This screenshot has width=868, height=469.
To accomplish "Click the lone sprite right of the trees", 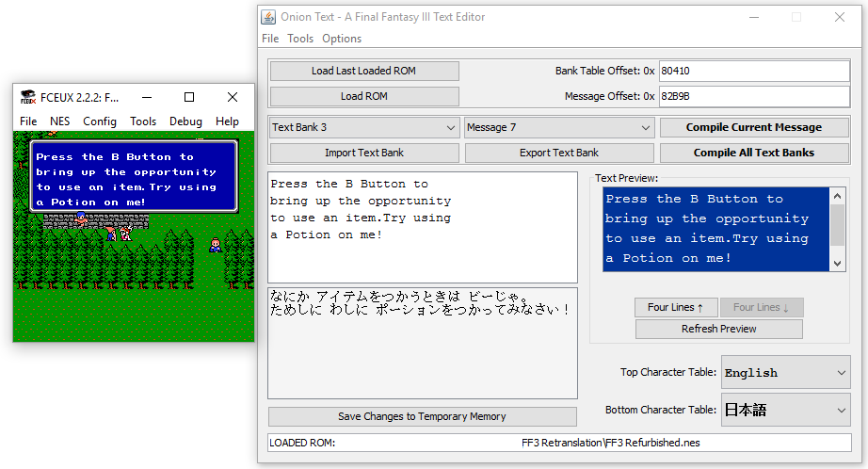I will [216, 245].
